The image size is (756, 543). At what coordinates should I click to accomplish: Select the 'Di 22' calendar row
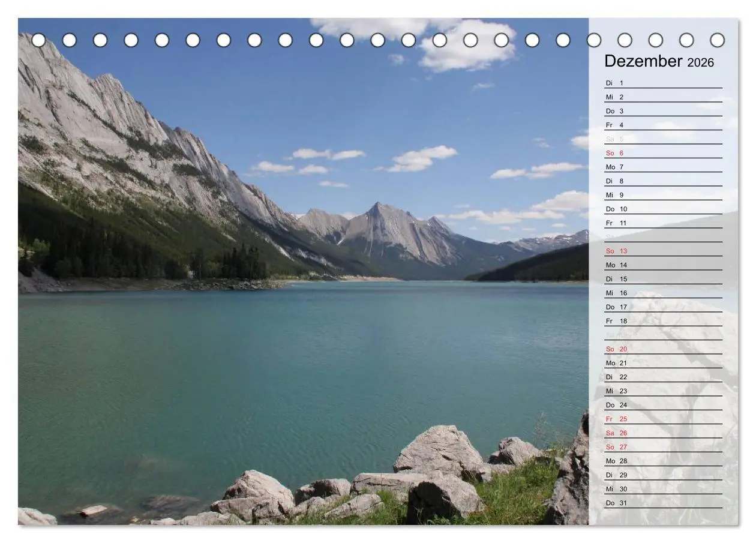click(x=663, y=377)
